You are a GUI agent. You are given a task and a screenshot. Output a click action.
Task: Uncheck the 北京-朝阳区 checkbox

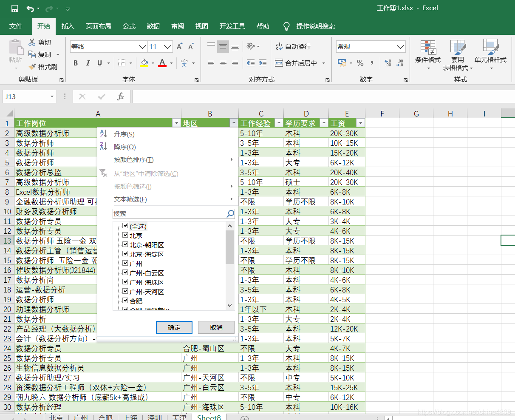tap(125, 244)
